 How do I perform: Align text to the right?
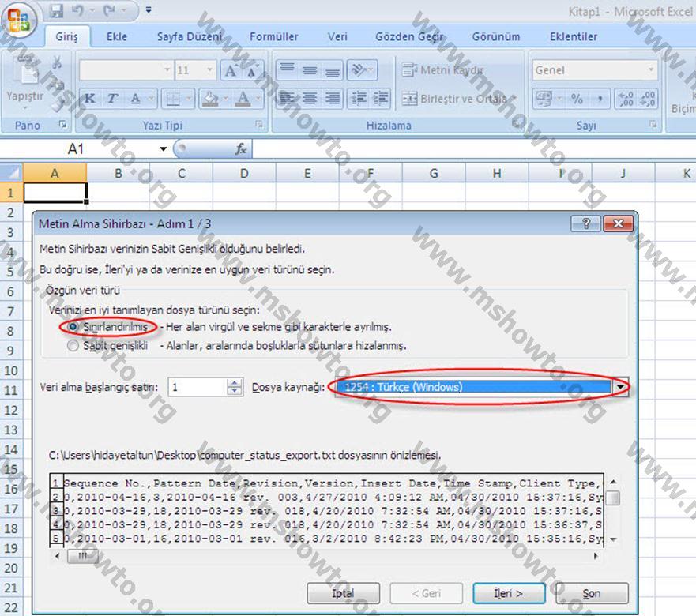(x=332, y=99)
